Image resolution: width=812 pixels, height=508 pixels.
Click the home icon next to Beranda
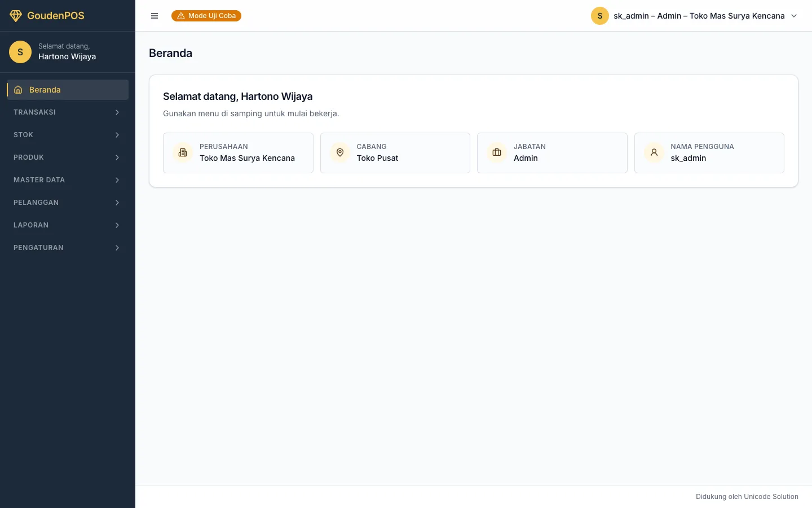tap(18, 90)
